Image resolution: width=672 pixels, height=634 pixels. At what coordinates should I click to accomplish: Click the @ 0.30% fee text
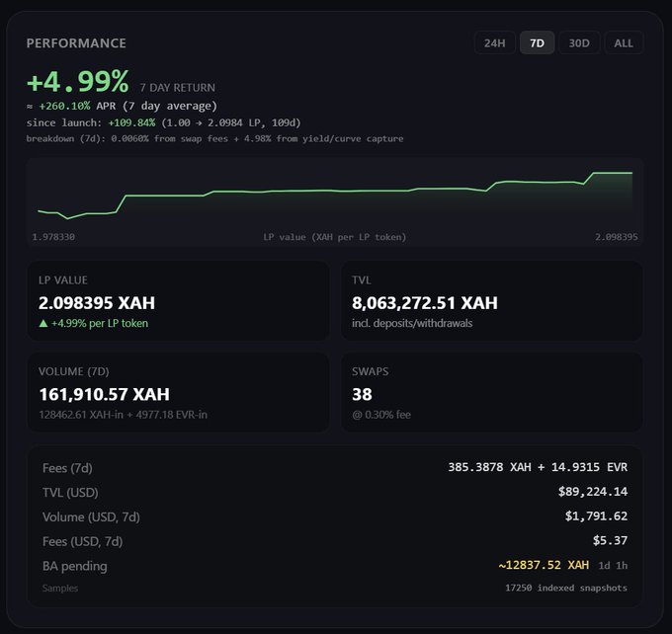coord(381,415)
